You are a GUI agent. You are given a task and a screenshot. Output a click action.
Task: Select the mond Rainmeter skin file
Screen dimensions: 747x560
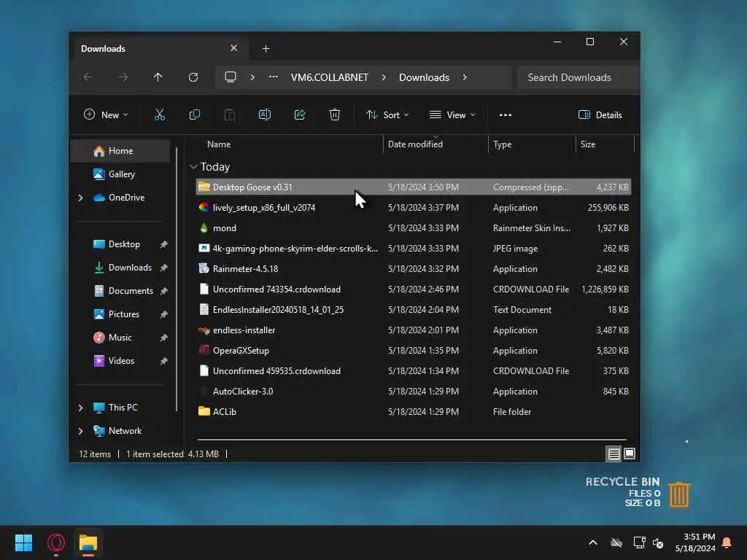tap(414, 228)
